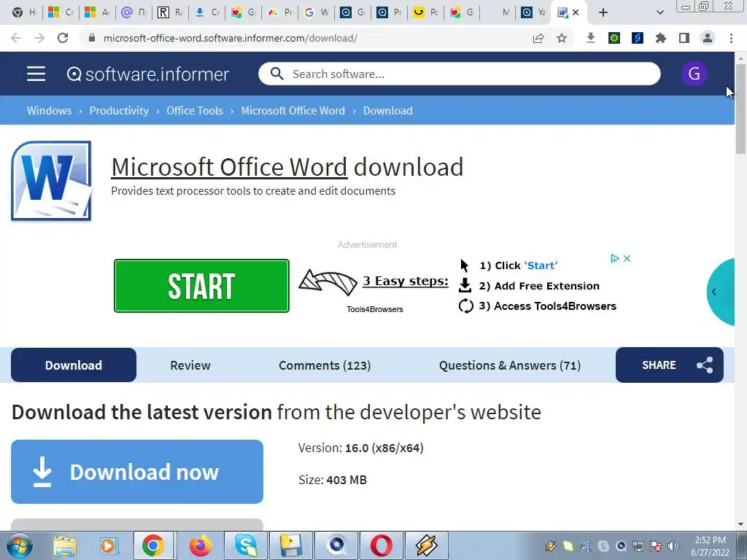Click the green extension icon
Image resolution: width=747 pixels, height=560 pixels.
click(614, 38)
